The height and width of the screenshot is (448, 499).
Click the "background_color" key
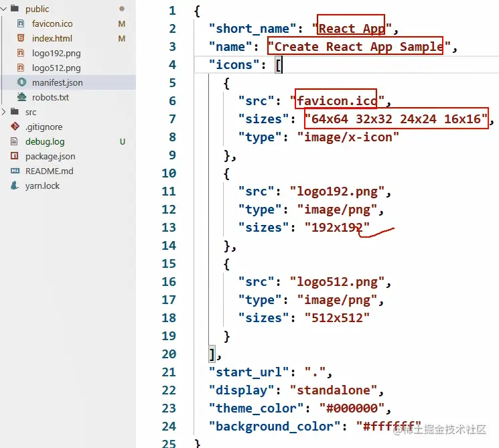[x=275, y=427]
